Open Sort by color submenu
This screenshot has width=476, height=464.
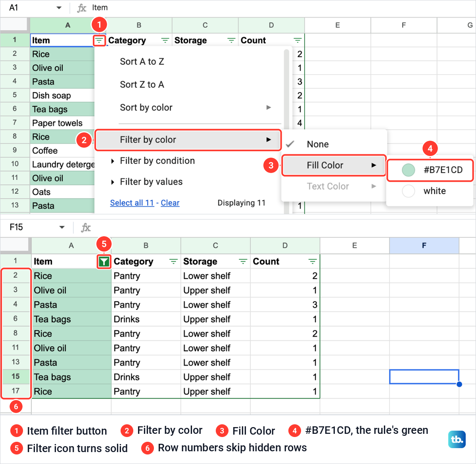(x=196, y=108)
